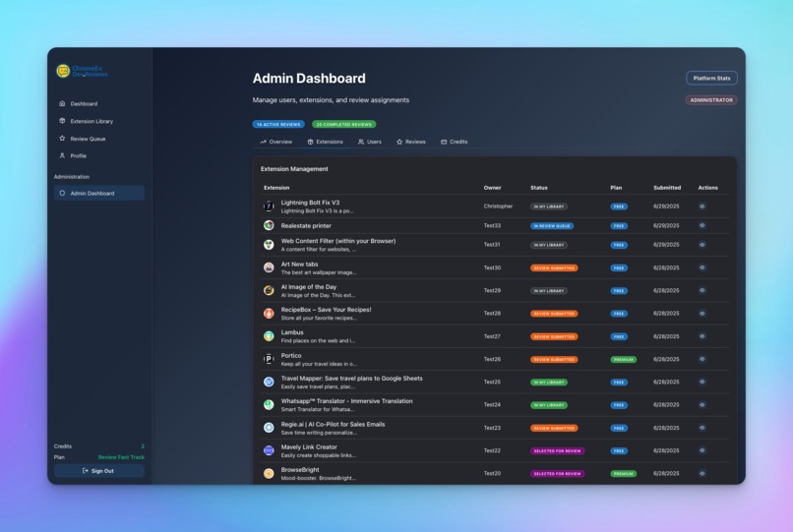This screenshot has width=793, height=532.
Task: Click the RecipeBox extension icon
Action: coord(269,314)
